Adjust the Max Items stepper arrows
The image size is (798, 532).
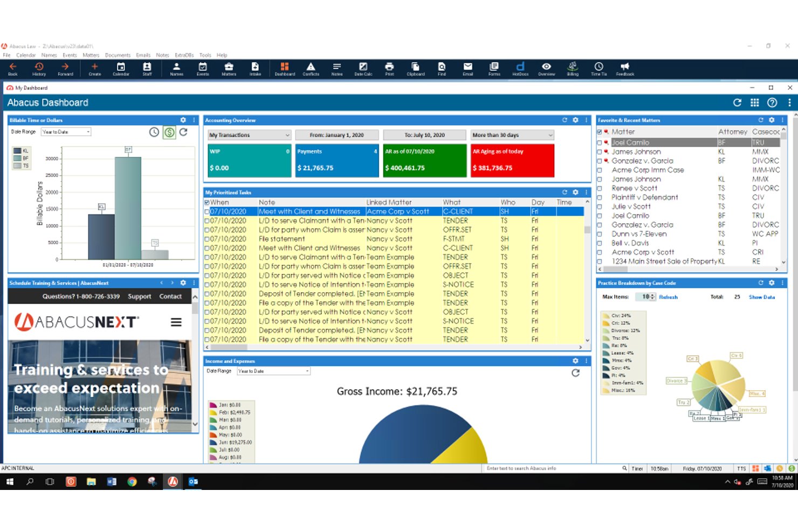click(x=652, y=297)
